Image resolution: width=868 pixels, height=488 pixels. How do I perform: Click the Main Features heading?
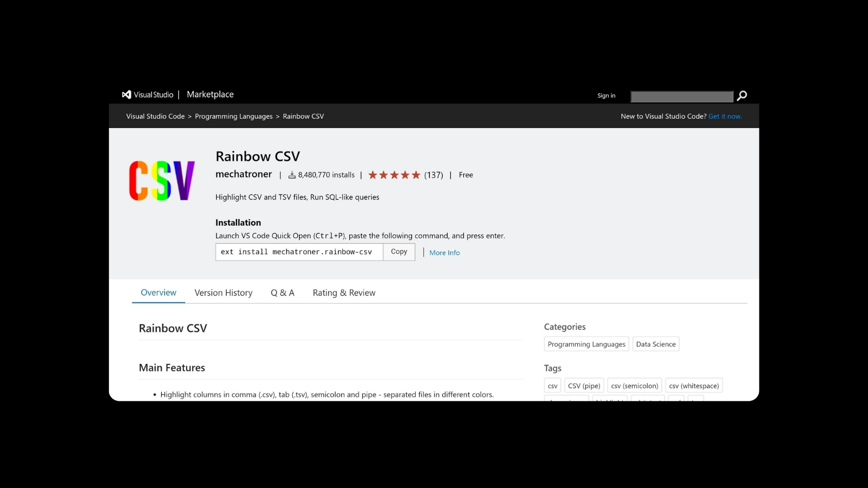pos(172,368)
